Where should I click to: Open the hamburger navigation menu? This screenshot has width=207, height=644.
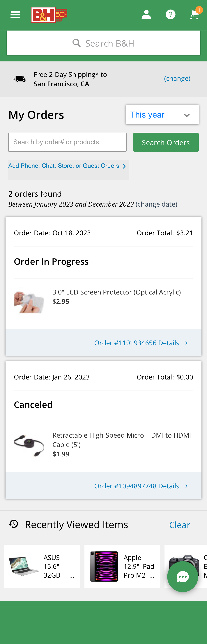click(15, 15)
